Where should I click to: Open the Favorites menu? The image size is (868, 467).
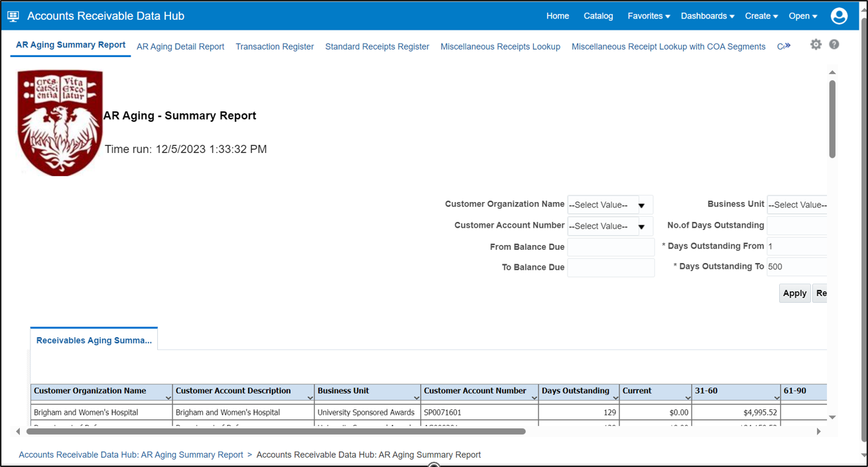pyautogui.click(x=649, y=16)
